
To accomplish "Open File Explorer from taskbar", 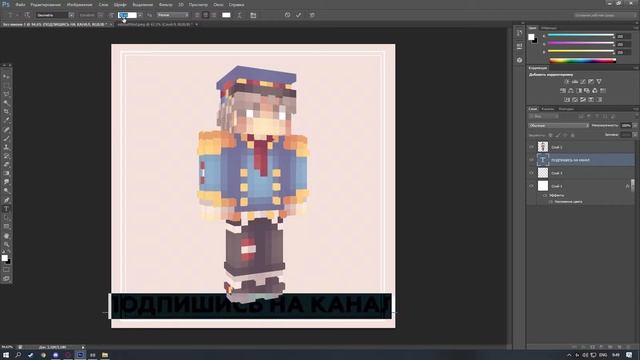I will pos(105,355).
